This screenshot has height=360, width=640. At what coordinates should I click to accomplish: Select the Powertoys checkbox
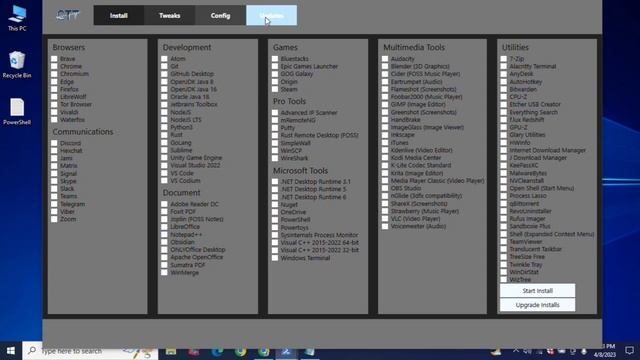click(275, 227)
